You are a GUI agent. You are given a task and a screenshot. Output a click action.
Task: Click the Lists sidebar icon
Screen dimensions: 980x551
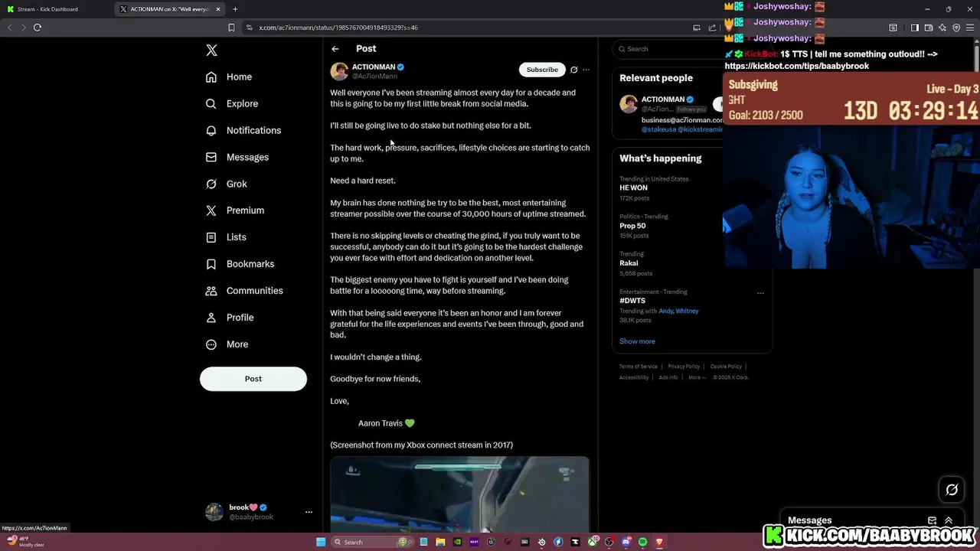click(x=211, y=237)
